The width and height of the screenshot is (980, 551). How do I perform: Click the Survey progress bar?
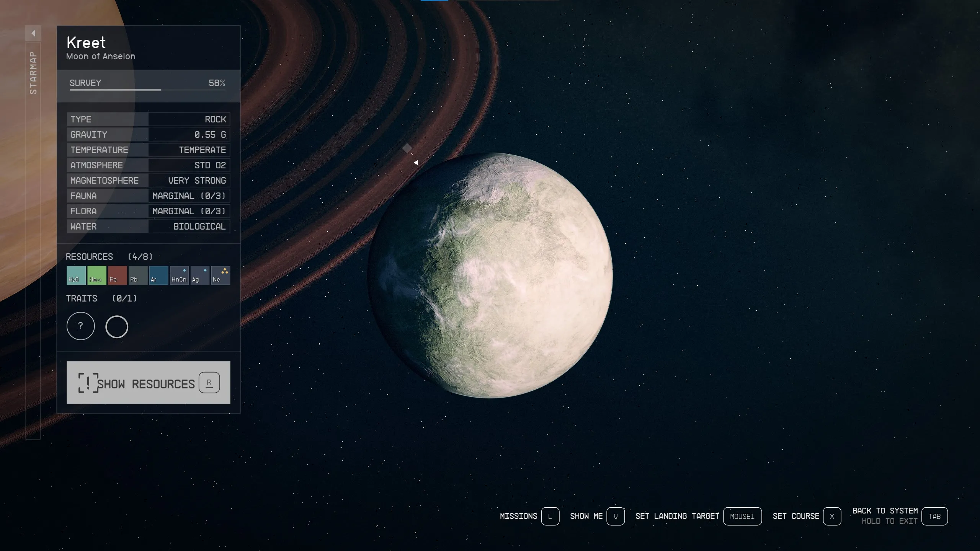click(x=148, y=90)
